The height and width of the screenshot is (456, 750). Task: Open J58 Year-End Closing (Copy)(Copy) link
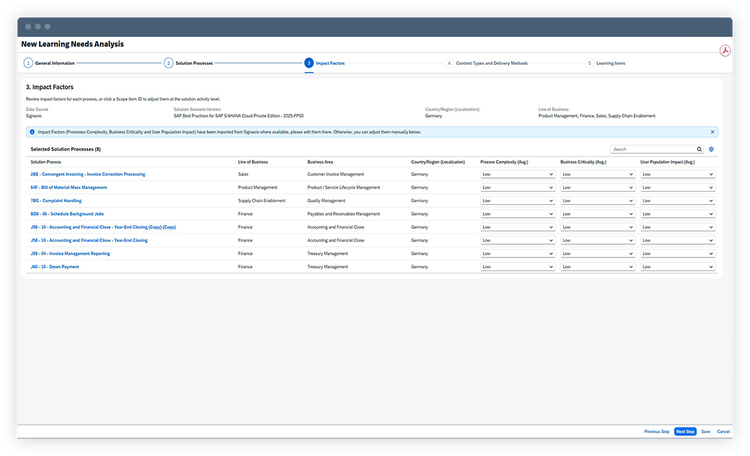click(x=103, y=227)
